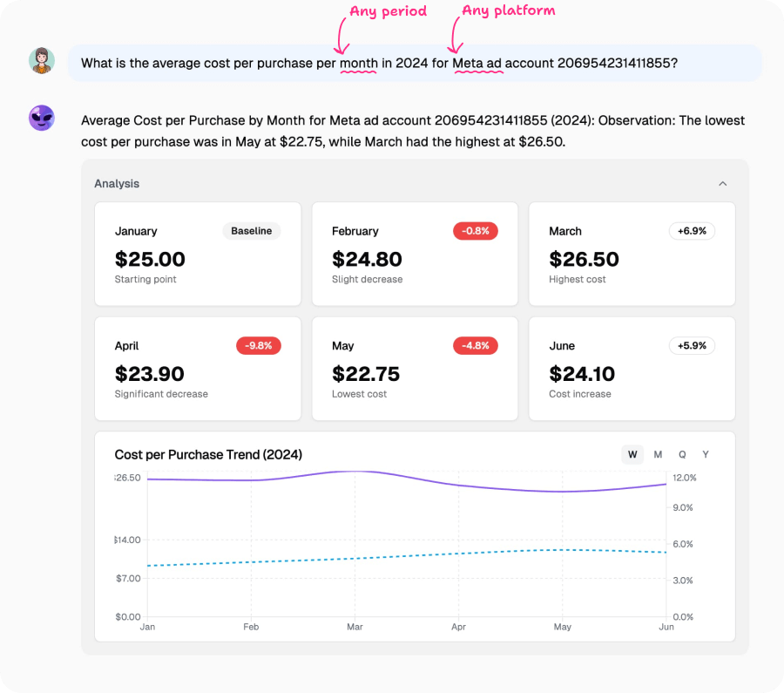Click the -4.8% badge on May card
This screenshot has height=693, width=784.
point(475,345)
